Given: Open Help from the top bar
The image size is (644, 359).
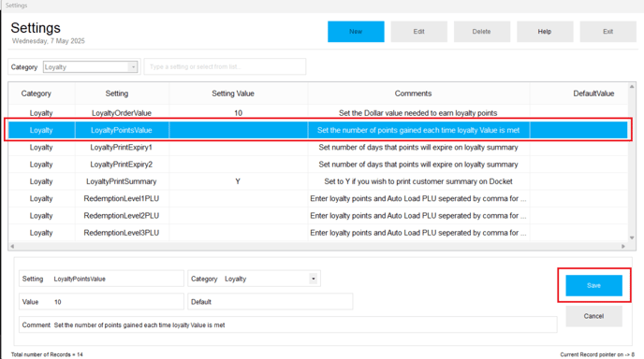Looking at the screenshot, I should 545,32.
